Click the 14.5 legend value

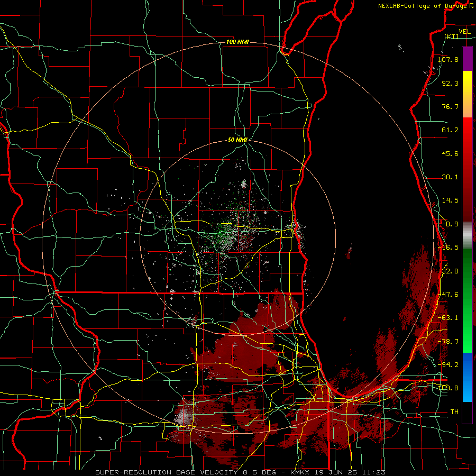tap(450, 200)
